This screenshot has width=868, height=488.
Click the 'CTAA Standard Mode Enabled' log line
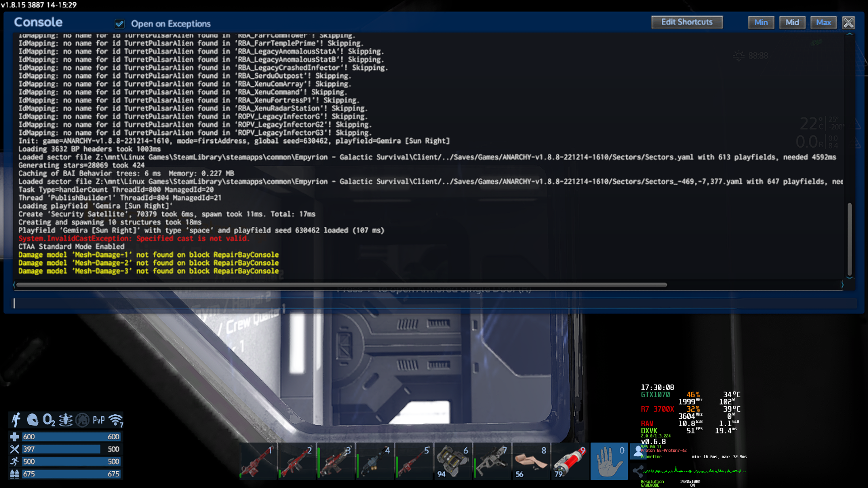point(71,247)
